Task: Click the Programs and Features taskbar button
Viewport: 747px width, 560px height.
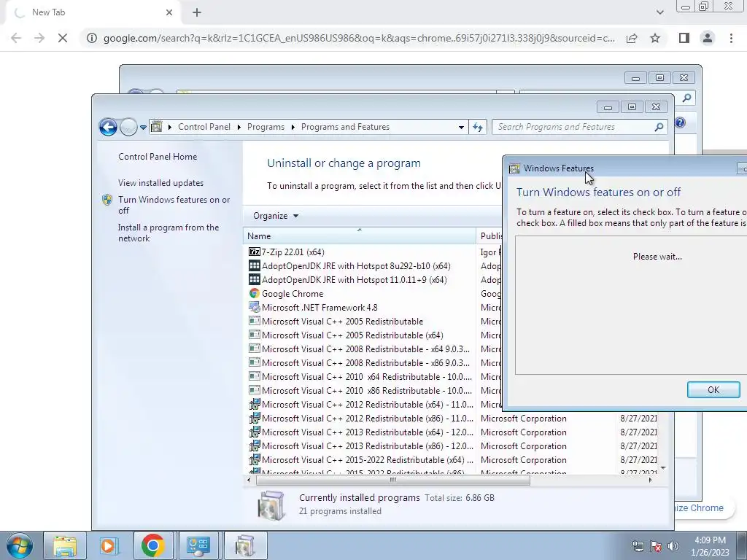Action: tap(245, 545)
